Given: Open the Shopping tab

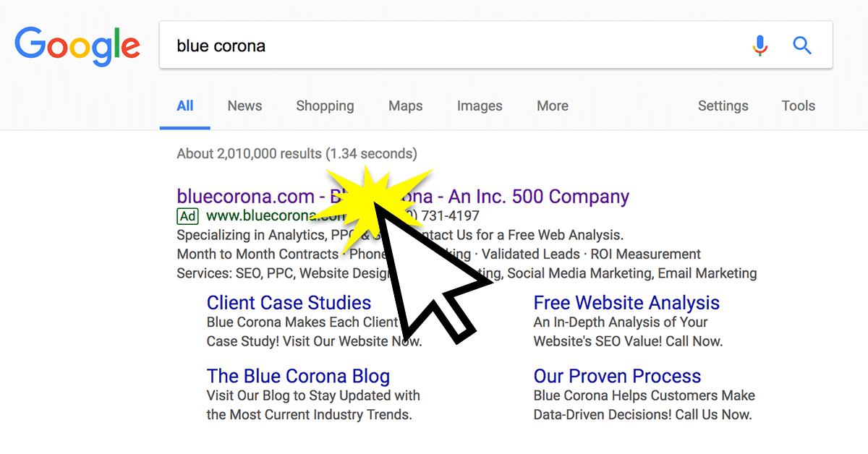Looking at the screenshot, I should [x=325, y=106].
